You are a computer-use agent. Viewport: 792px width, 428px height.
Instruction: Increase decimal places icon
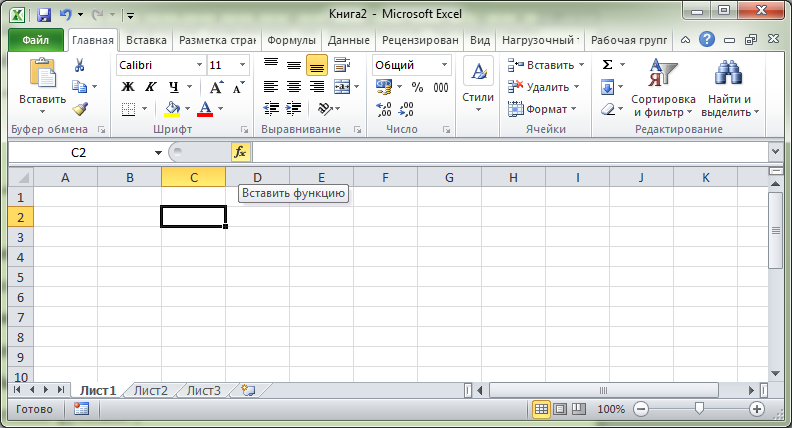pyautogui.click(x=384, y=109)
